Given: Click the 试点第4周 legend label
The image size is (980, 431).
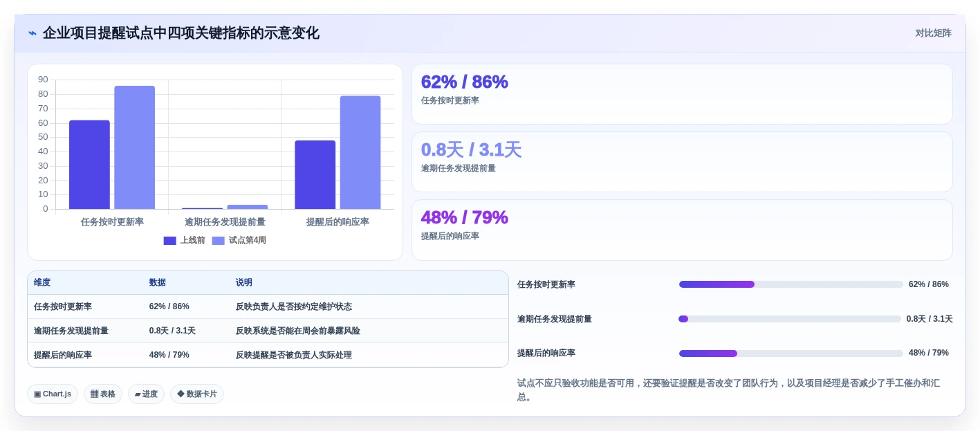Looking at the screenshot, I should point(248,241).
